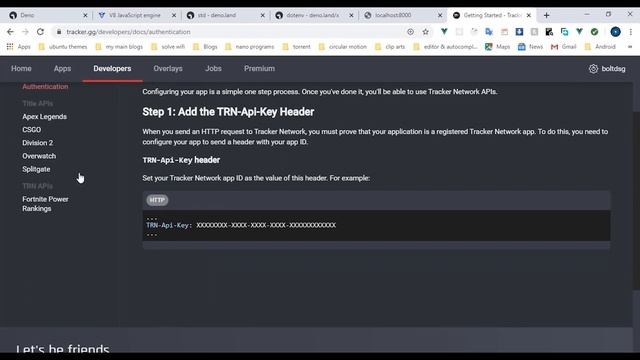Reload the page with refresh icon

point(40,32)
